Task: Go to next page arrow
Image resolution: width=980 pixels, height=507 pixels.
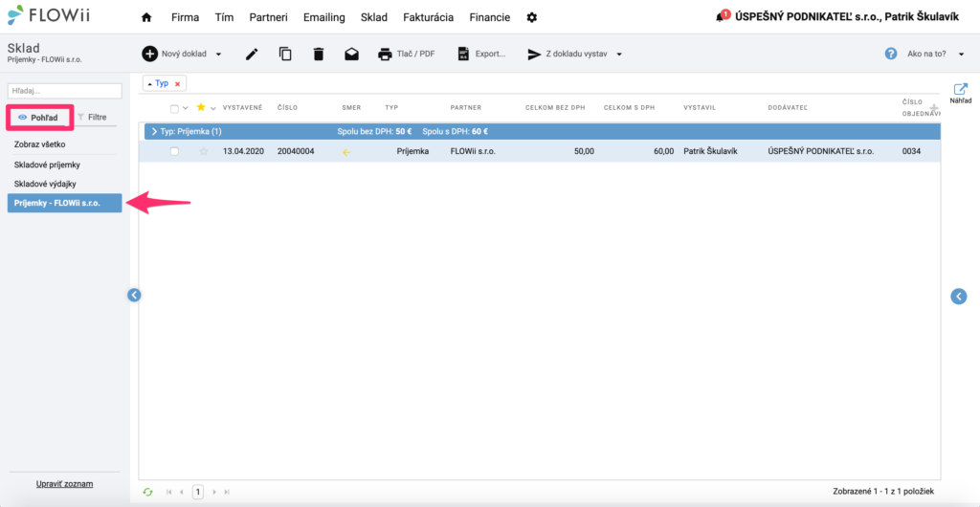Action: pos(214,492)
